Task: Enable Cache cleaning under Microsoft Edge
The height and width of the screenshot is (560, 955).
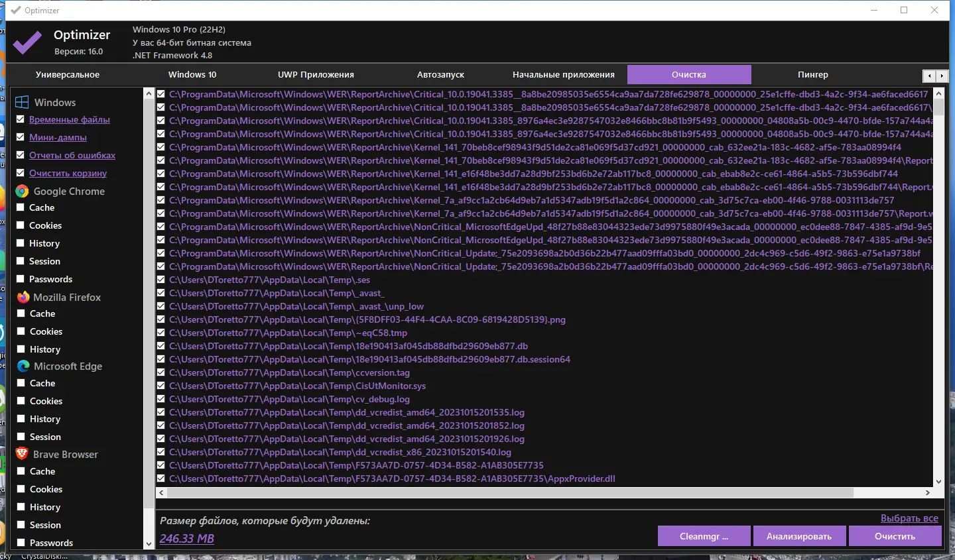Action: (21, 383)
